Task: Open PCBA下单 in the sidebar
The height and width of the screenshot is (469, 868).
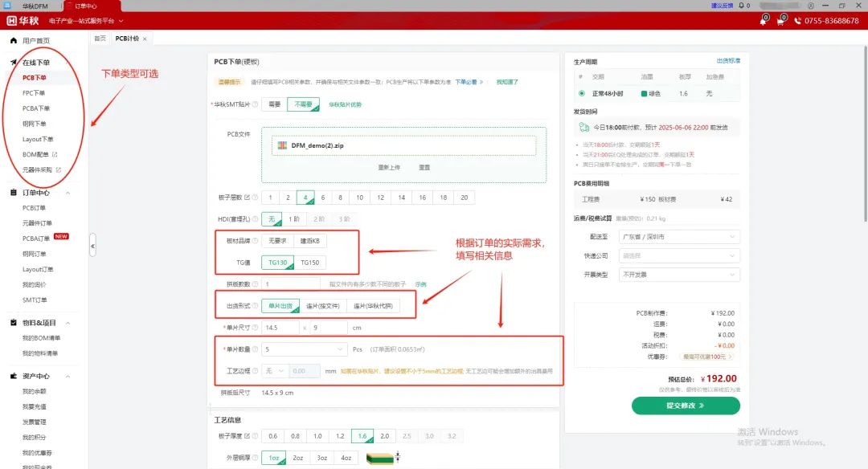Action: [36, 108]
